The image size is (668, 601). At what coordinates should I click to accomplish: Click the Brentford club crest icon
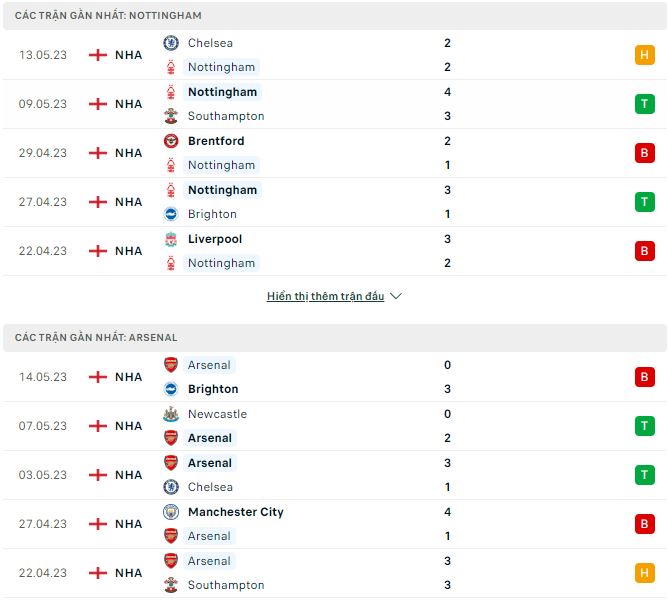point(171,141)
